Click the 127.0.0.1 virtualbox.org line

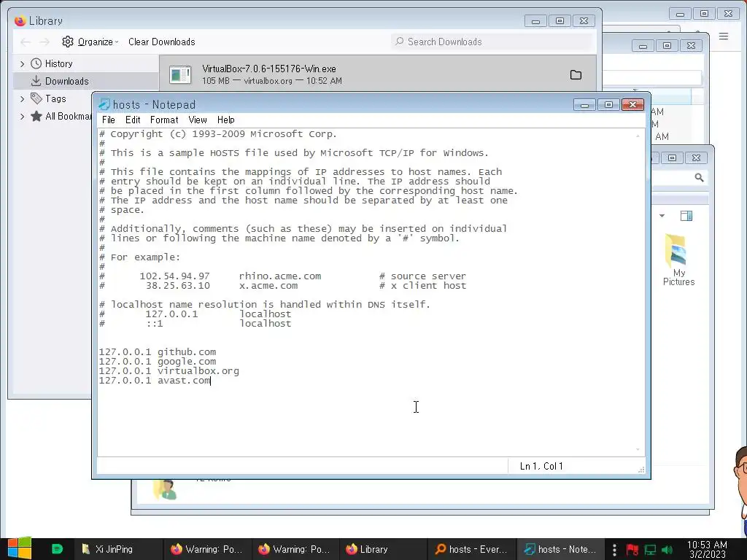tap(169, 371)
